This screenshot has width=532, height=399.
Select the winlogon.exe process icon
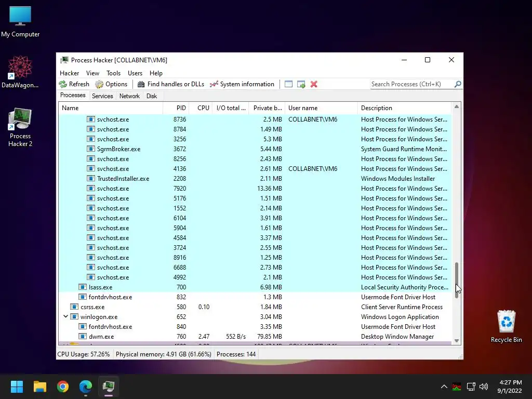click(74, 316)
